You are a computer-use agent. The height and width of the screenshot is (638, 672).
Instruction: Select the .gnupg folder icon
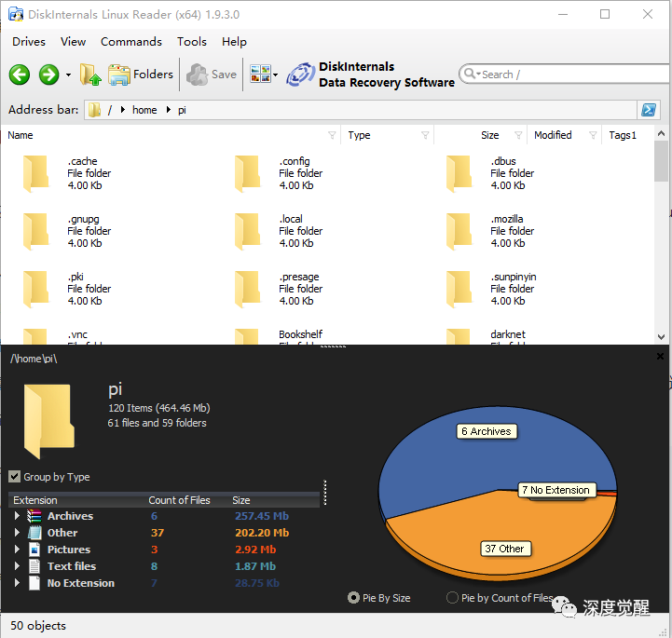(x=36, y=231)
